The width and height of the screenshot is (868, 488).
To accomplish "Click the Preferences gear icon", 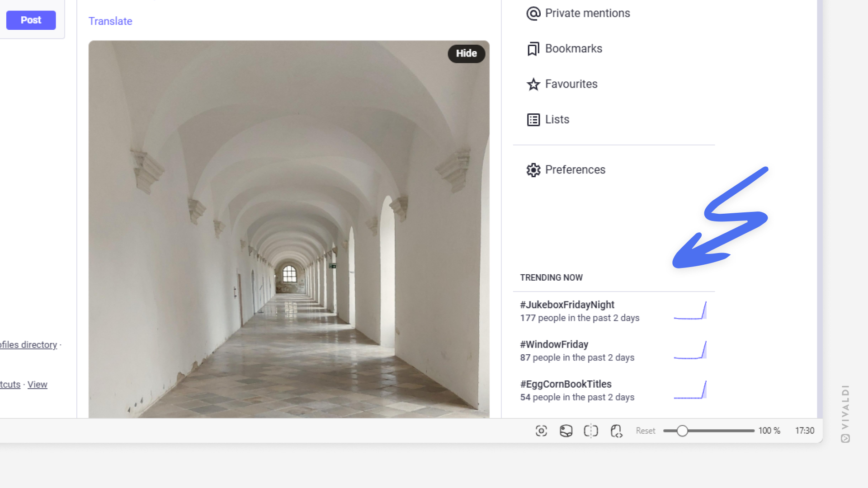I will 533,170.
